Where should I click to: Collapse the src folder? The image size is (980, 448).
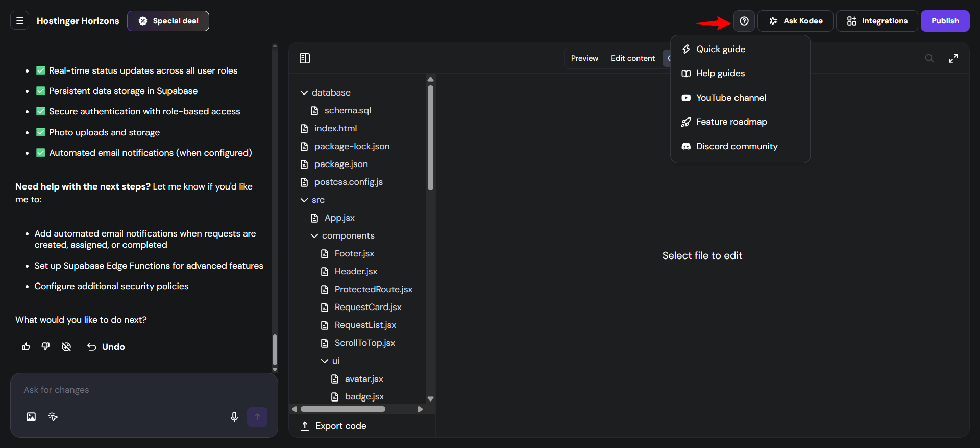[x=304, y=200]
